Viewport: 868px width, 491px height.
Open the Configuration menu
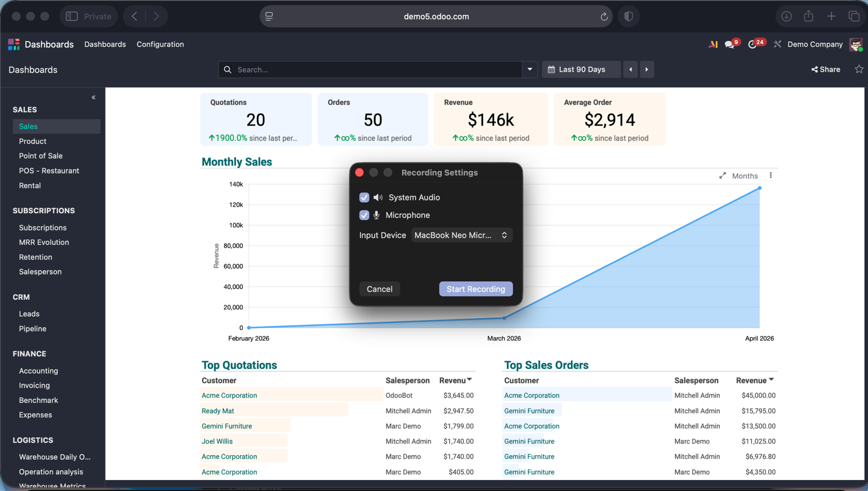coord(160,44)
